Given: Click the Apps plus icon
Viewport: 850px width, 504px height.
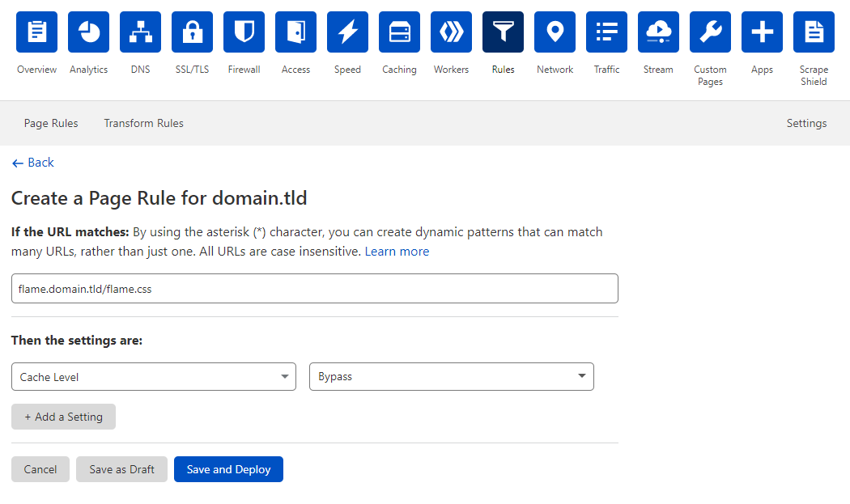Looking at the screenshot, I should (762, 32).
